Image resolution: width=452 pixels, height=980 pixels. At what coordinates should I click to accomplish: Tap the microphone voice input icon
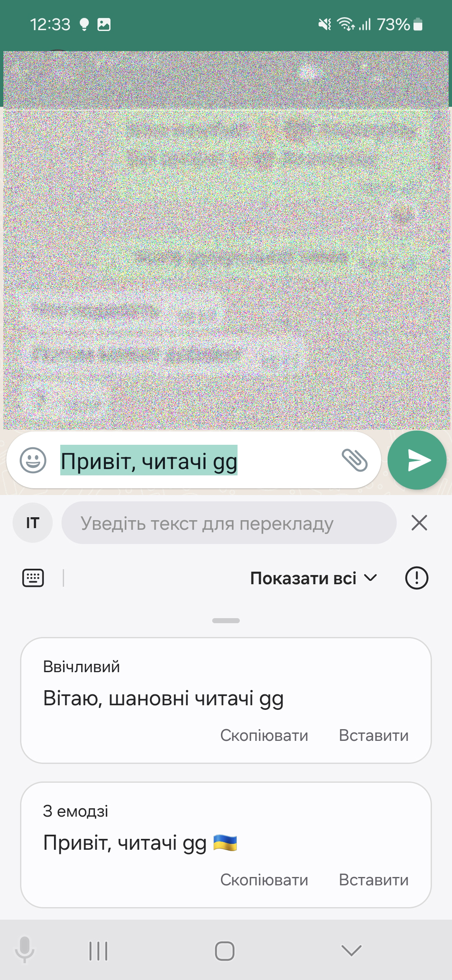(25, 950)
